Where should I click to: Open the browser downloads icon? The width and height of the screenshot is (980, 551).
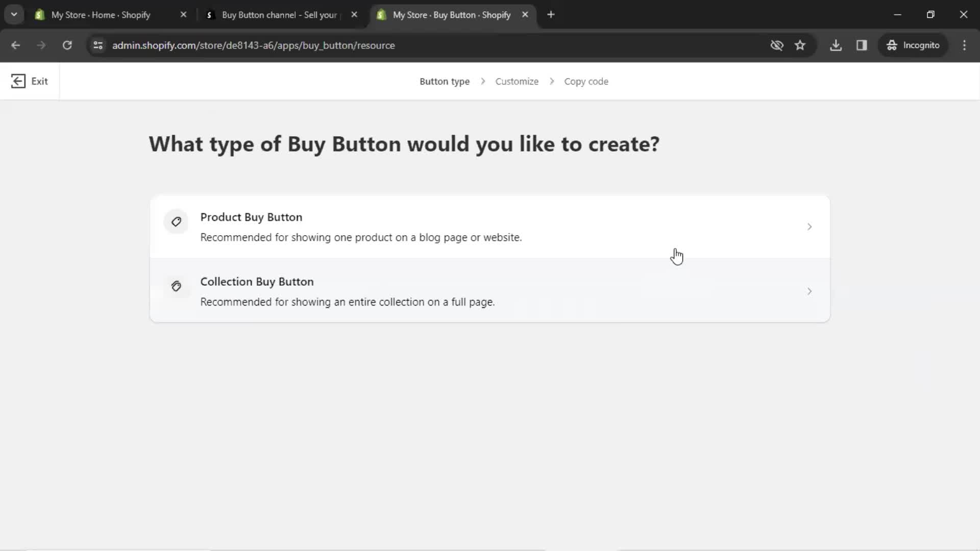(836, 45)
